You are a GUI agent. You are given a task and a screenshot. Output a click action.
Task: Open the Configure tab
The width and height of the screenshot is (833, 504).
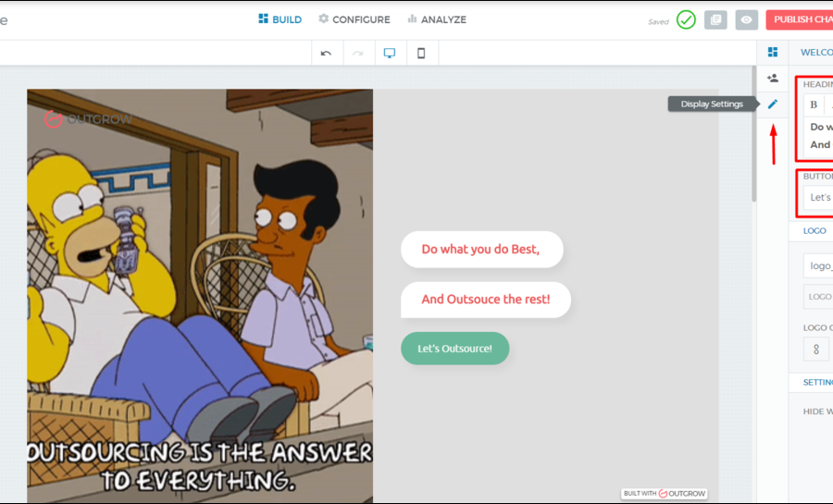tap(354, 19)
